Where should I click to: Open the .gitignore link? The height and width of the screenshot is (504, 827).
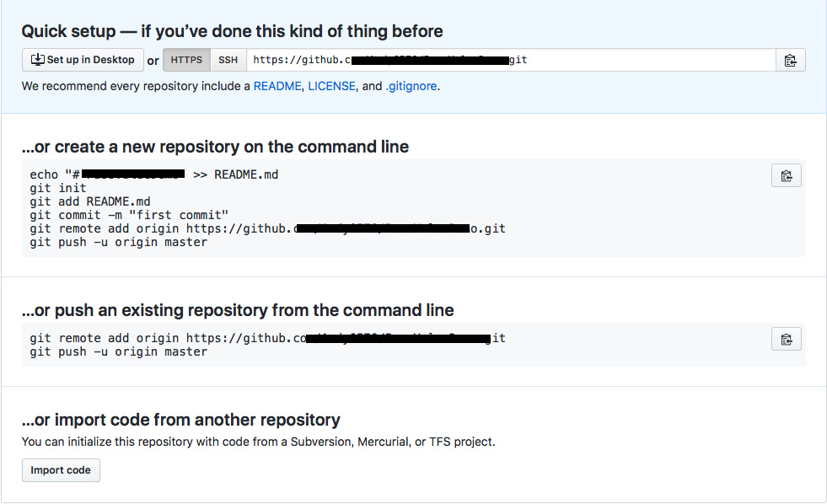point(411,86)
